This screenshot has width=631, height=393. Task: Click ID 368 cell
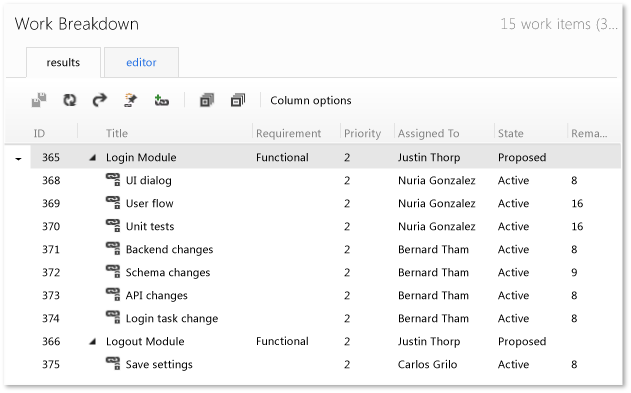pyautogui.click(x=51, y=180)
